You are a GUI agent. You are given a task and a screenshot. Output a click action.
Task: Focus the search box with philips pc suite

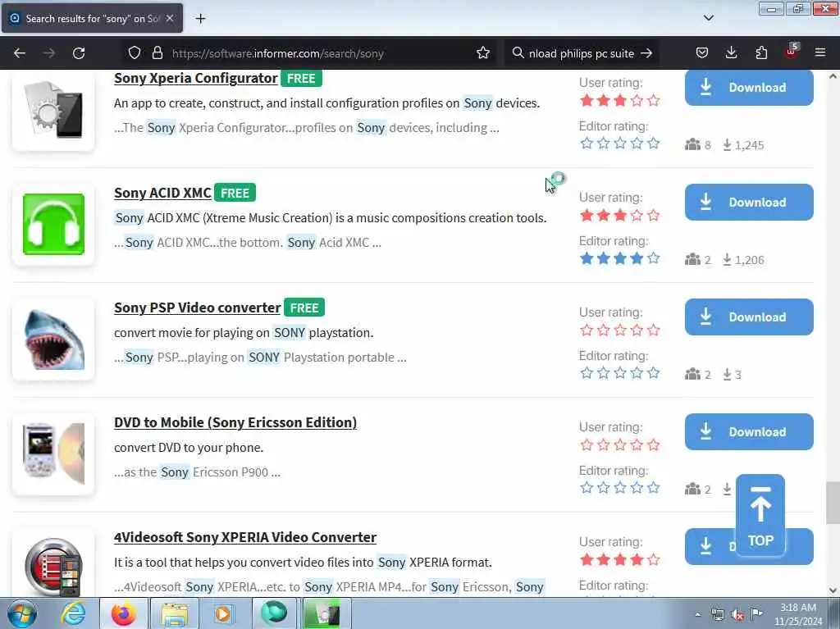(582, 53)
